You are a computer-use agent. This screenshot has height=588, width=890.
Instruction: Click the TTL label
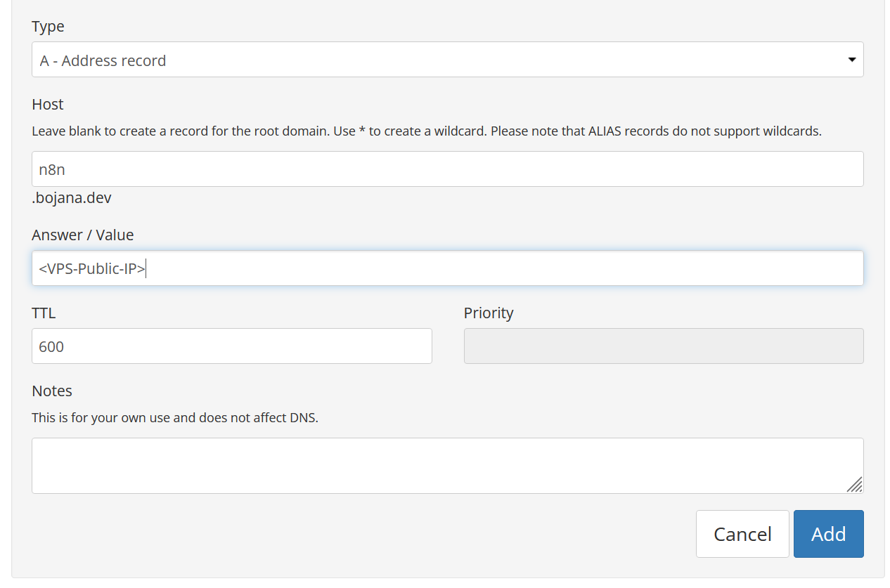coord(44,313)
